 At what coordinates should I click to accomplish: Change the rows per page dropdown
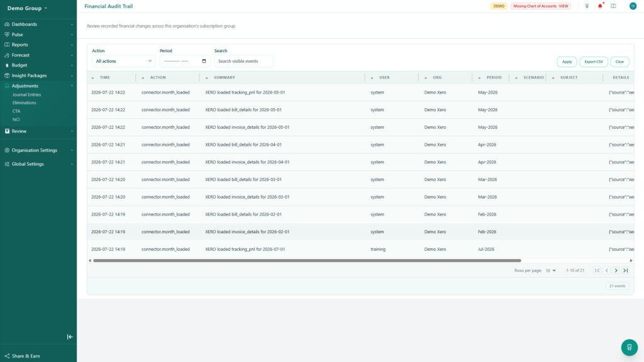pos(550,270)
